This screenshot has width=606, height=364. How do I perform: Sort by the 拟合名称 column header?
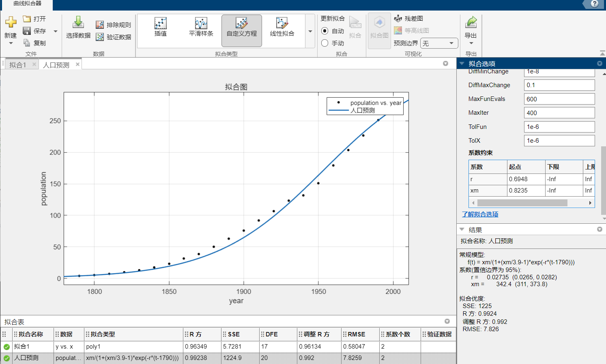(x=33, y=334)
